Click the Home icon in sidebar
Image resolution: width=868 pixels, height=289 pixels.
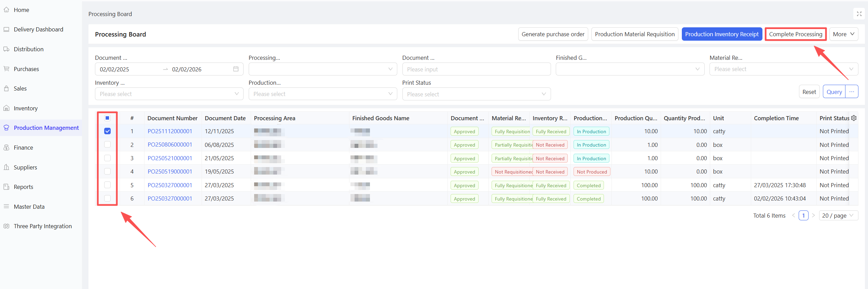pyautogui.click(x=6, y=10)
